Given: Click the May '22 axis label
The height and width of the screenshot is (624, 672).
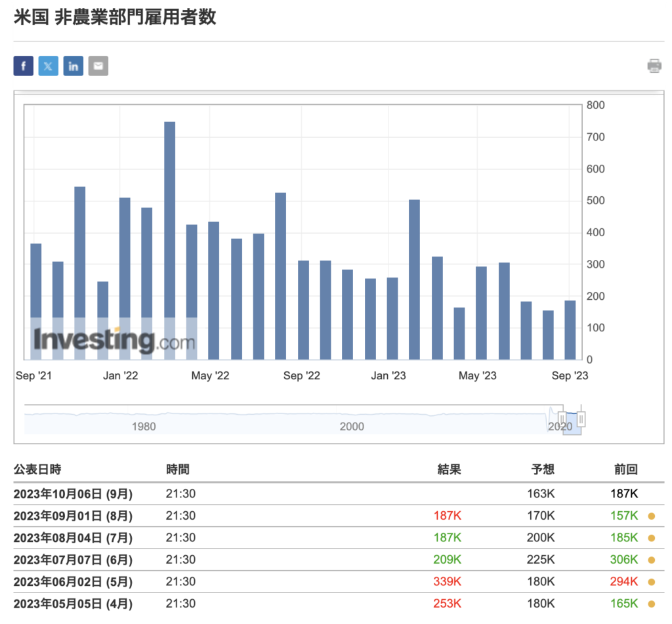Looking at the screenshot, I should pos(210,376).
